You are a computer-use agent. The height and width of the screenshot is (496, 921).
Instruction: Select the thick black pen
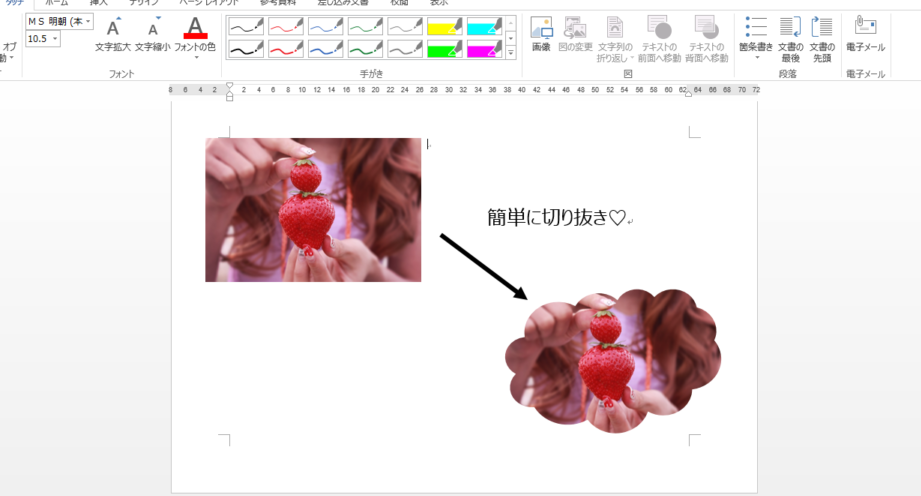(246, 49)
